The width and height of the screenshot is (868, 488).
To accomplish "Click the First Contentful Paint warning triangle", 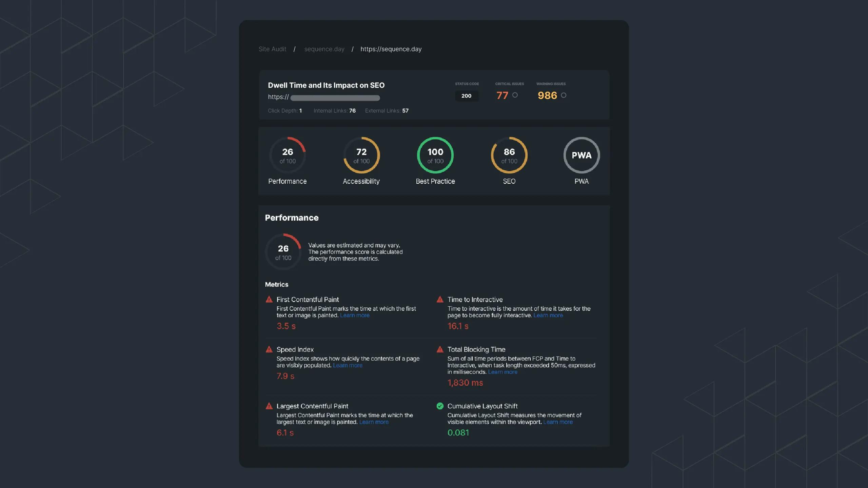I will tap(269, 300).
